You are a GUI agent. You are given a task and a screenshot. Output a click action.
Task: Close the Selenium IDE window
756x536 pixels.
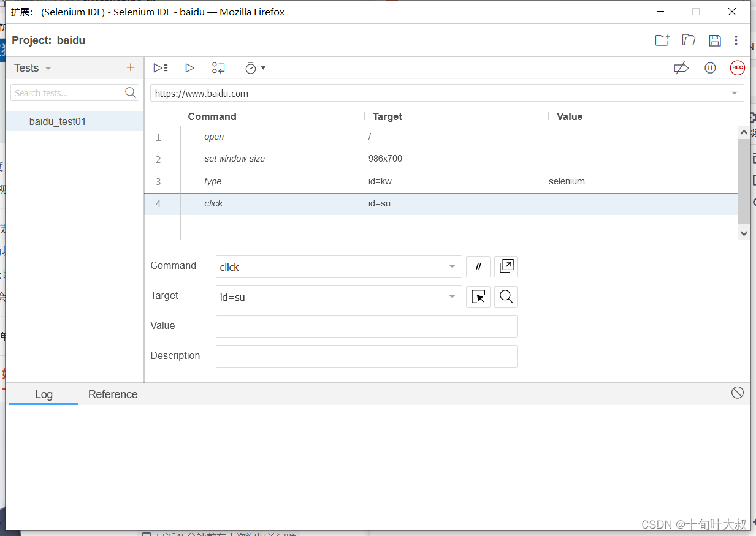[732, 12]
